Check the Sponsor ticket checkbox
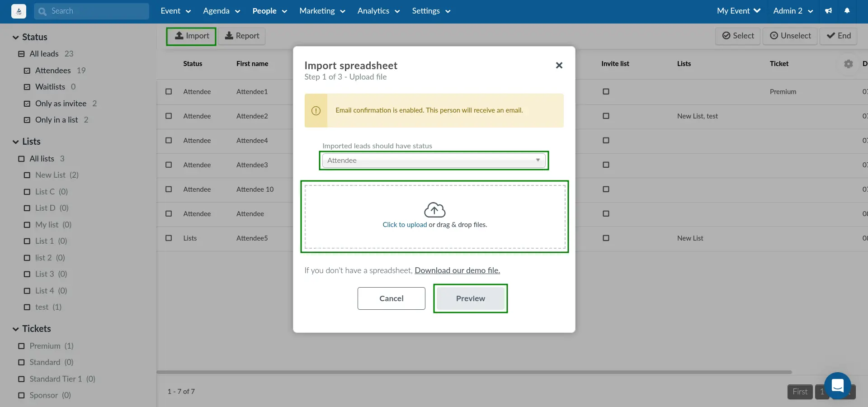 coord(21,395)
